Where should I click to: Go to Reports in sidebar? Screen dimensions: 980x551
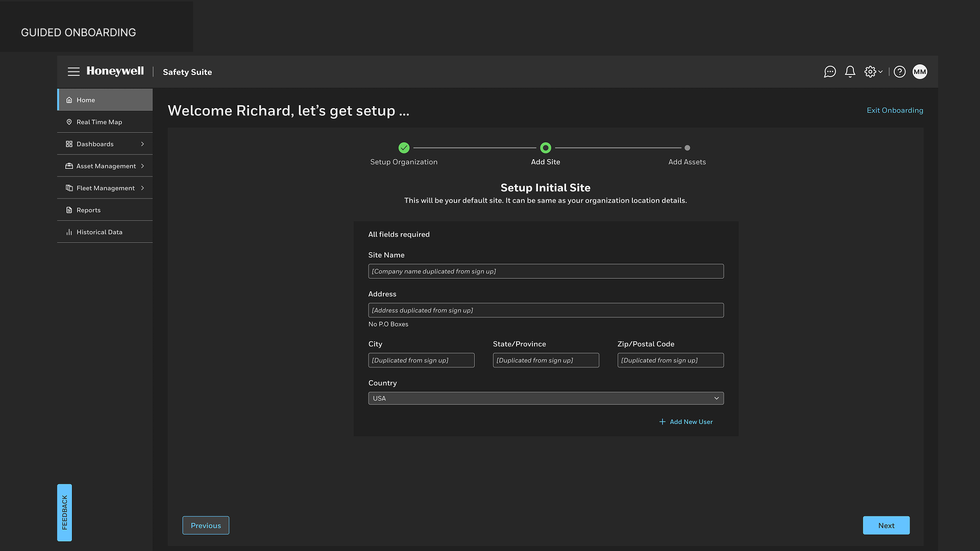tap(88, 210)
